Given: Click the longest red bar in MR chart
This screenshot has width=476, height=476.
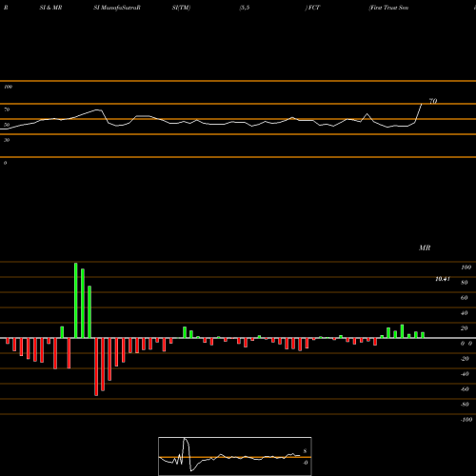Looking at the screenshot, I should tap(96, 367).
